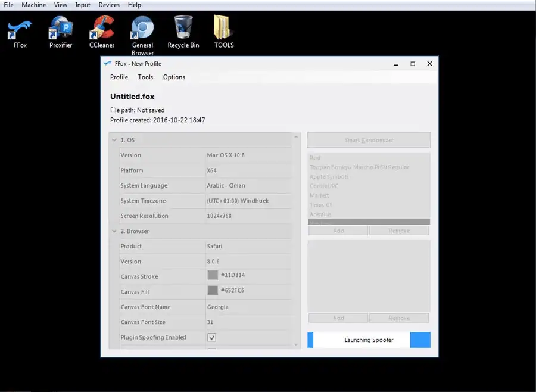Image resolution: width=536 pixels, height=392 pixels.
Task: Click the Canvas Font Size value field
Action: [248, 322]
